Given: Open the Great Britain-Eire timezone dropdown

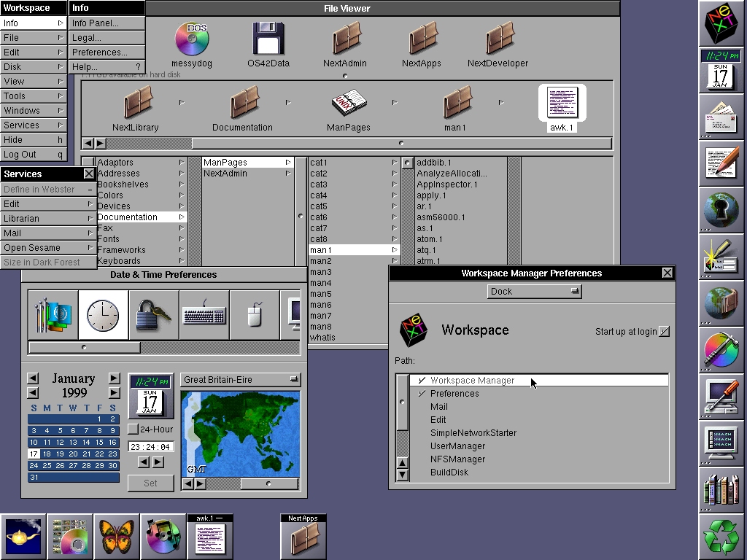Looking at the screenshot, I should [x=241, y=380].
